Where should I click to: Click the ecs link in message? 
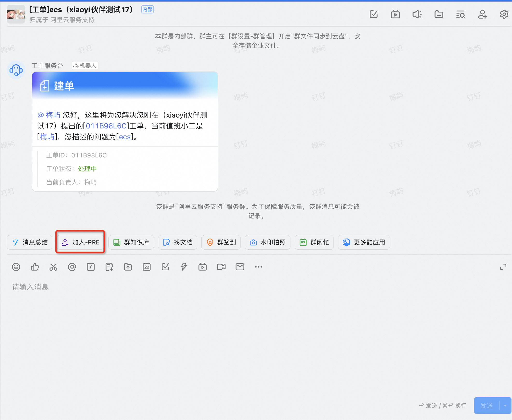tap(125, 137)
